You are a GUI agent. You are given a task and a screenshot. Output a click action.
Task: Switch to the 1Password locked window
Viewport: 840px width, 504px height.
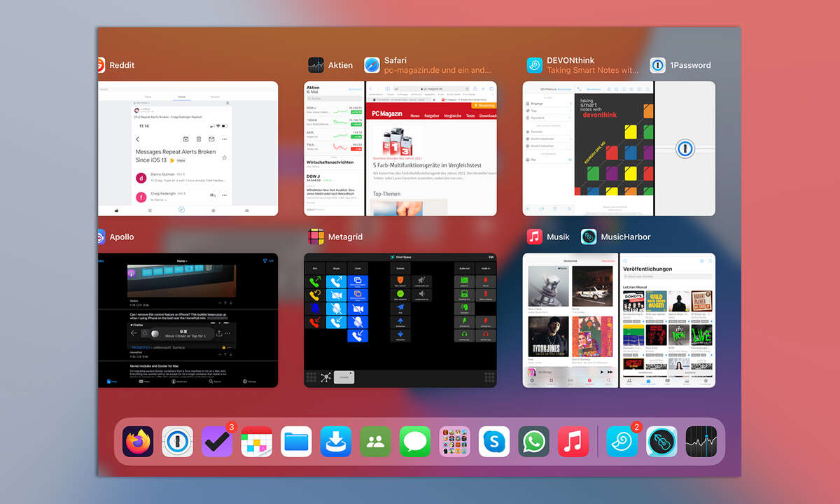pos(685,148)
